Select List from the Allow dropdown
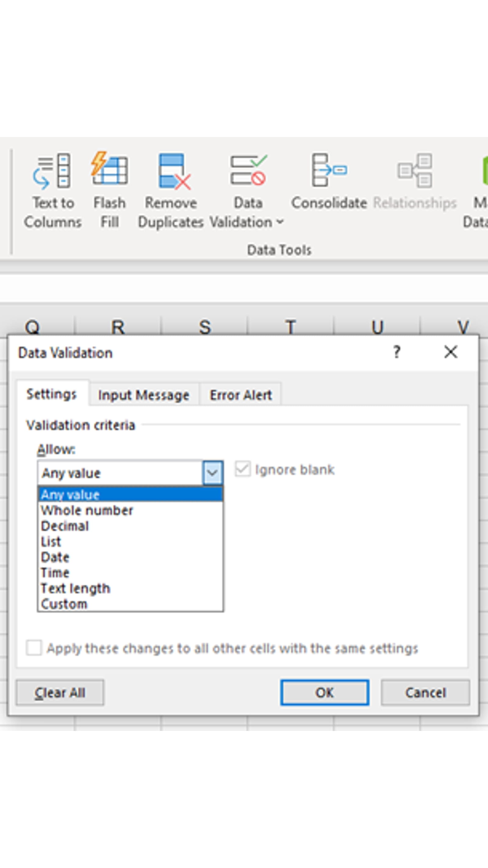Image resolution: width=488 pixels, height=868 pixels. click(51, 541)
